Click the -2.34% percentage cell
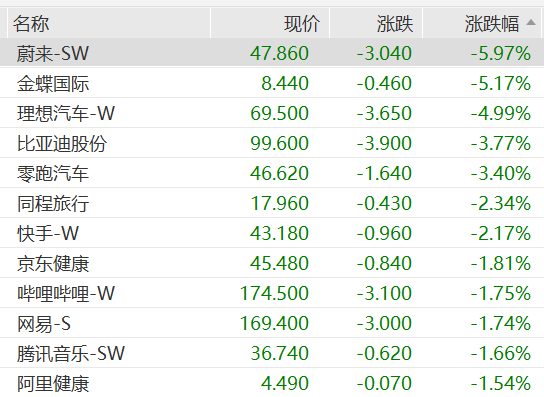The height and width of the screenshot is (397, 544). pyautogui.click(x=501, y=203)
